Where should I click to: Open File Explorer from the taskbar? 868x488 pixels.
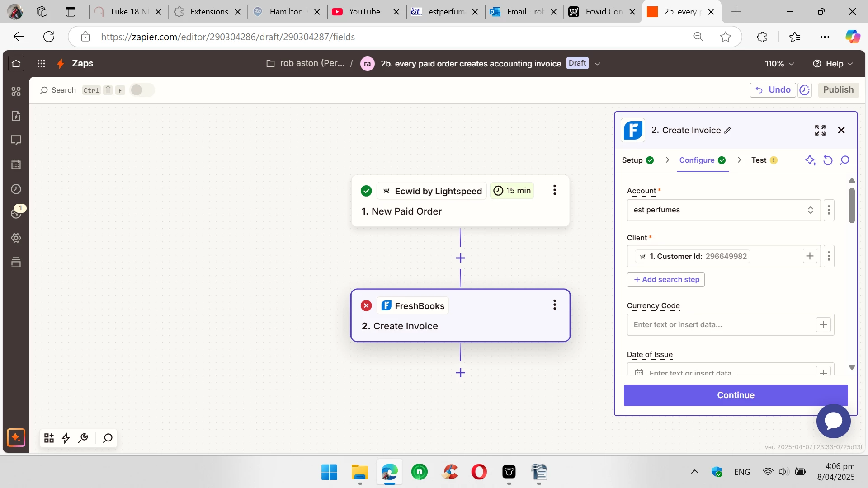point(359,472)
